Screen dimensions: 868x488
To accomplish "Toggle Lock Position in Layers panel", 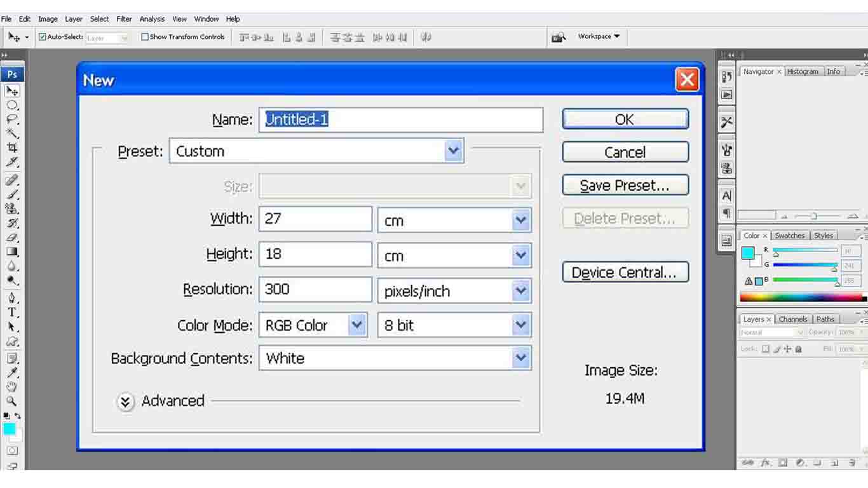I will tap(788, 349).
